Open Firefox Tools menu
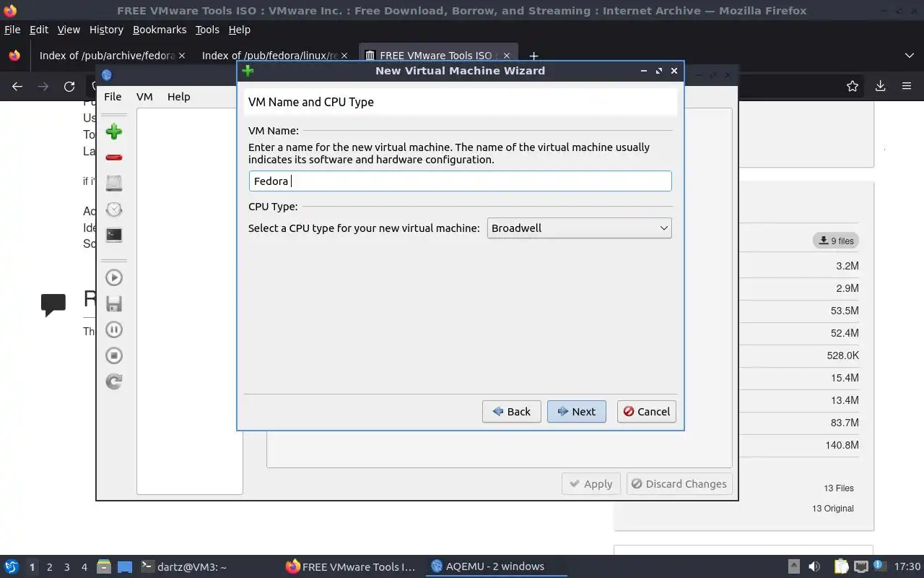Image resolution: width=924 pixels, height=578 pixels. click(x=207, y=30)
